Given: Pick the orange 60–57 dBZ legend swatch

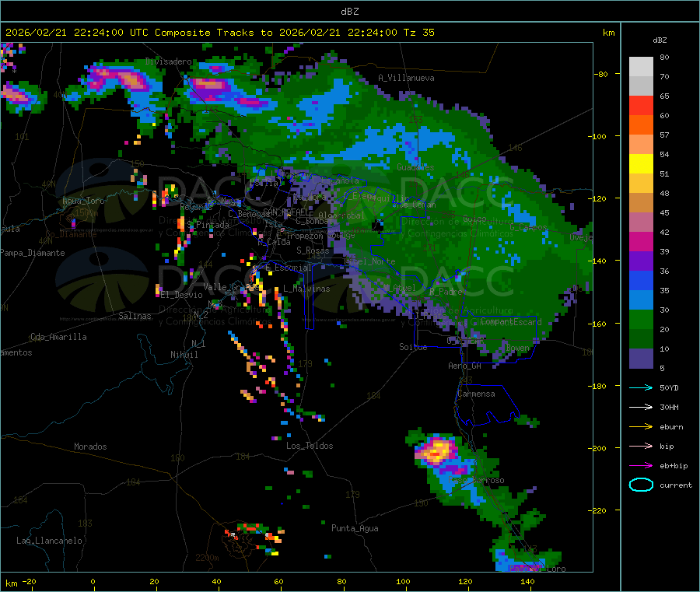Looking at the screenshot, I should pos(641,125).
